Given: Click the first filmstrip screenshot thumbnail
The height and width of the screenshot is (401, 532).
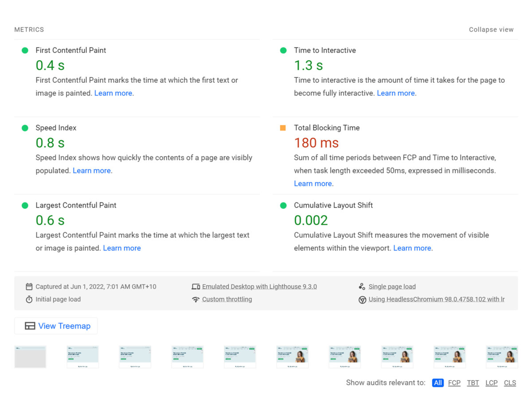Looking at the screenshot, I should pos(30,356).
